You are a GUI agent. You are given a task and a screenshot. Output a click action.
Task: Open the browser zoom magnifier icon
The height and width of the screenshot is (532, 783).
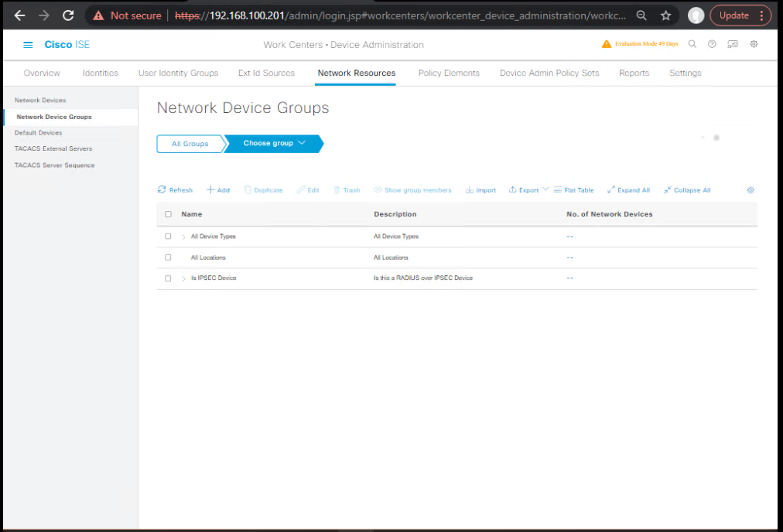coord(641,15)
